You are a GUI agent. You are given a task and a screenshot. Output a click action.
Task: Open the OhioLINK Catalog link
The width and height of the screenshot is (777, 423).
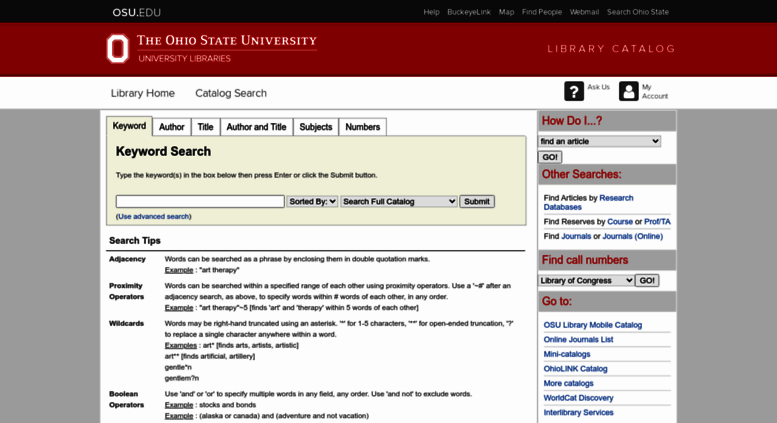575,369
